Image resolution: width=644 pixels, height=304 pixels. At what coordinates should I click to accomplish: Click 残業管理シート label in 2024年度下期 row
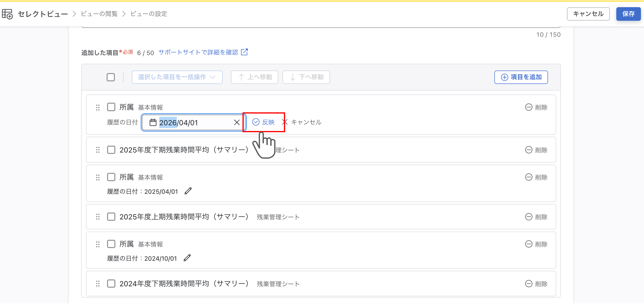[x=278, y=284]
